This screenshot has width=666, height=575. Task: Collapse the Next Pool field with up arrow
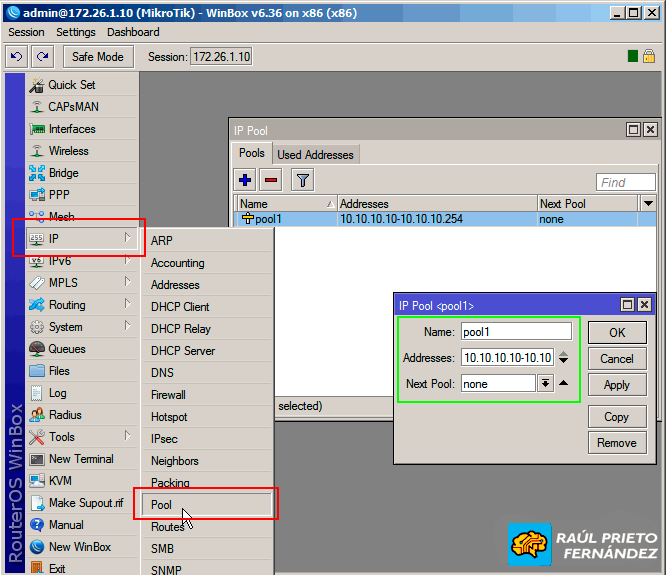point(564,384)
